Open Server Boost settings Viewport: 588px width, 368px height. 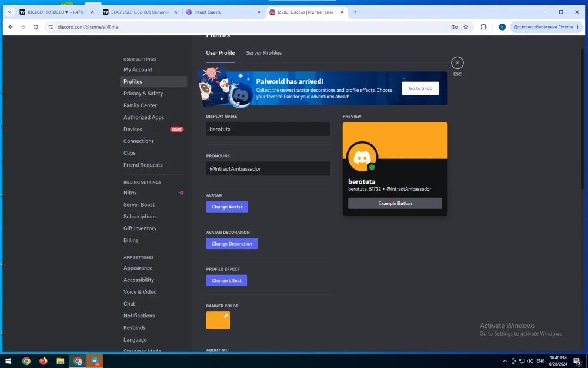click(153, 205)
